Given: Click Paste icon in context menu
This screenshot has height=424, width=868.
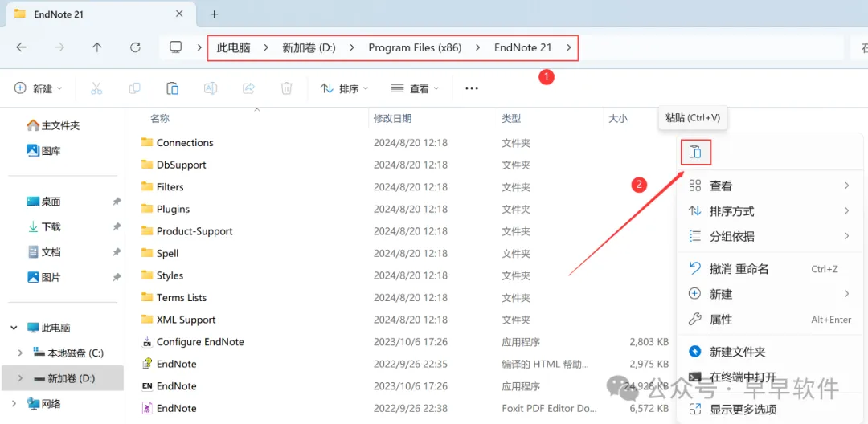Looking at the screenshot, I should coord(695,152).
